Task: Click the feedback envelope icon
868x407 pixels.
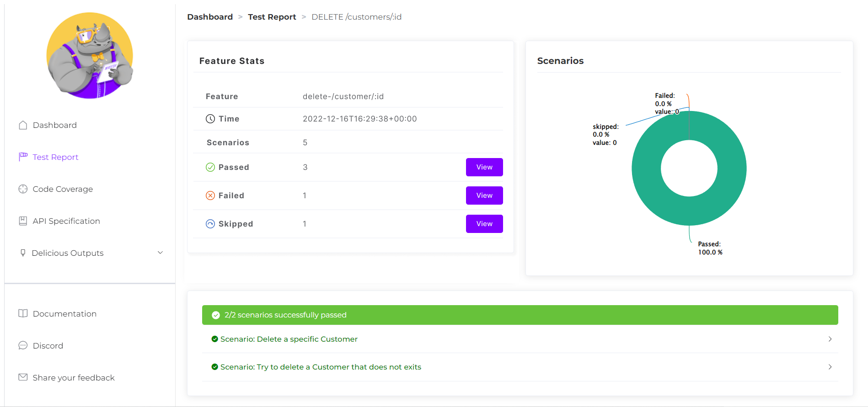Action: [x=23, y=377]
